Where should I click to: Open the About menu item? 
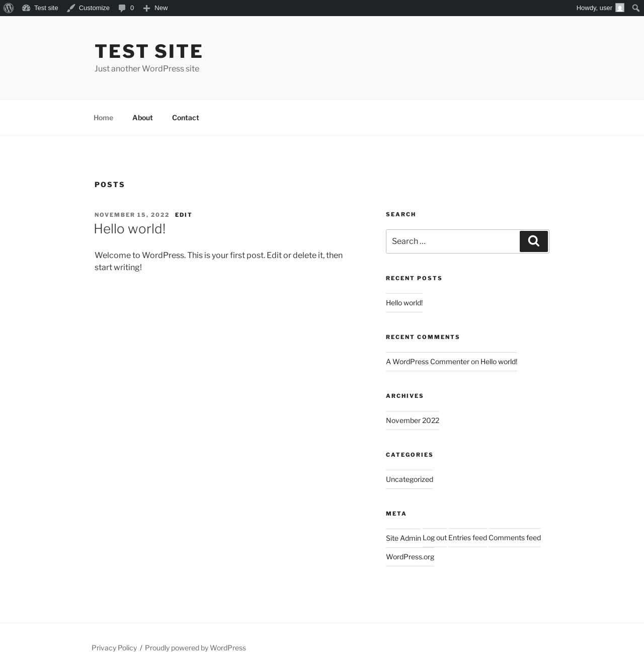point(142,118)
